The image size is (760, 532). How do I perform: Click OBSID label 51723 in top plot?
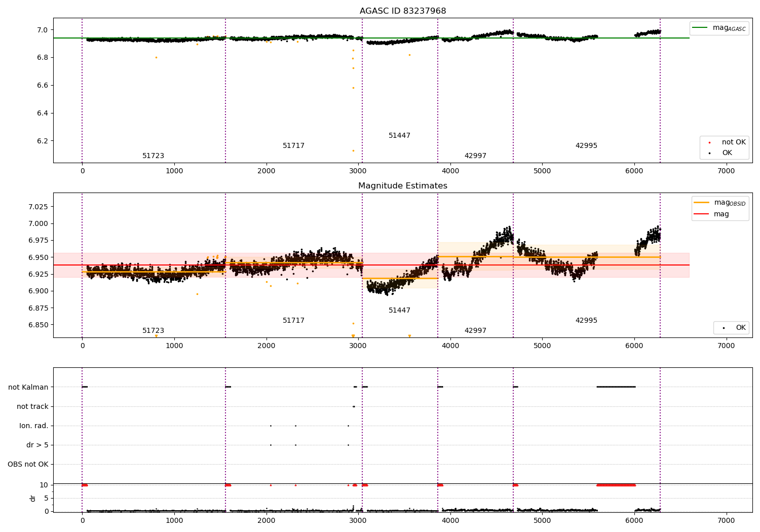pyautogui.click(x=153, y=156)
